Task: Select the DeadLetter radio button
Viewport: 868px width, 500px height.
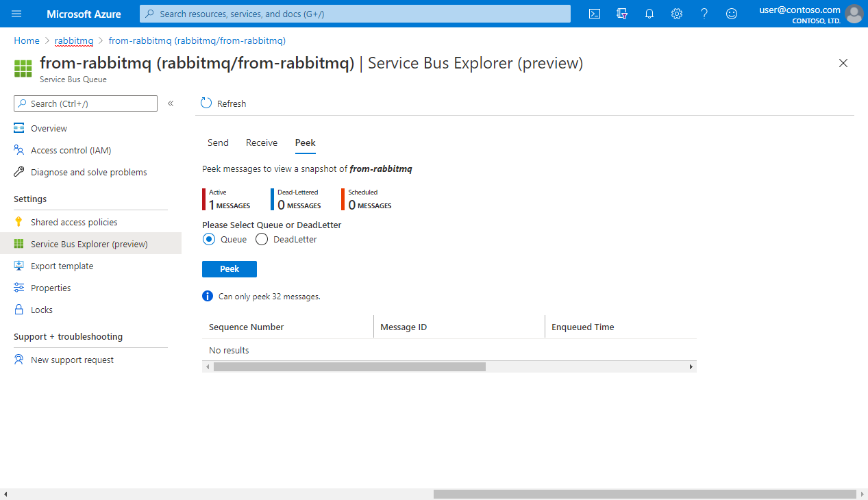Action: tap(261, 238)
